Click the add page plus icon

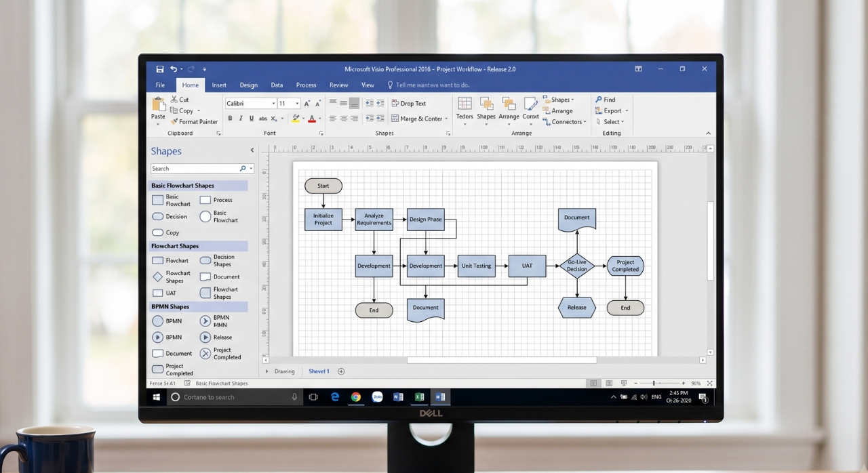coord(341,371)
